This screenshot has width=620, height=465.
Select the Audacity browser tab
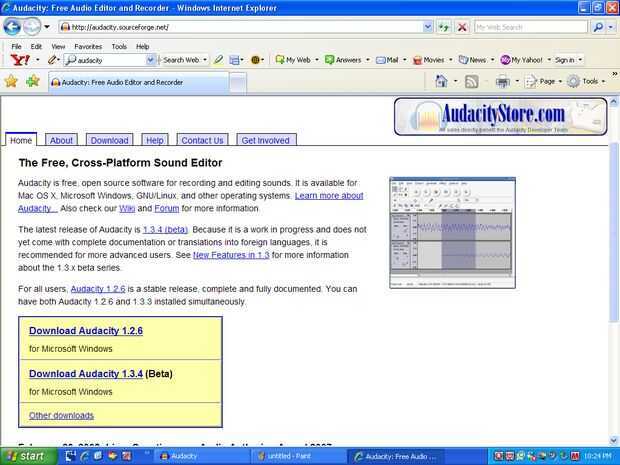pyautogui.click(x=138, y=82)
